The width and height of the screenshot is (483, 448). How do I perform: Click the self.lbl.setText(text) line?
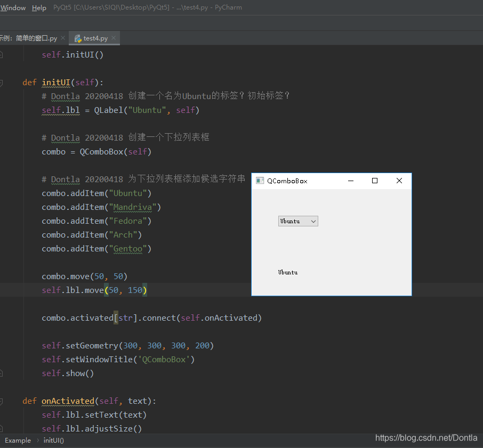click(x=94, y=415)
